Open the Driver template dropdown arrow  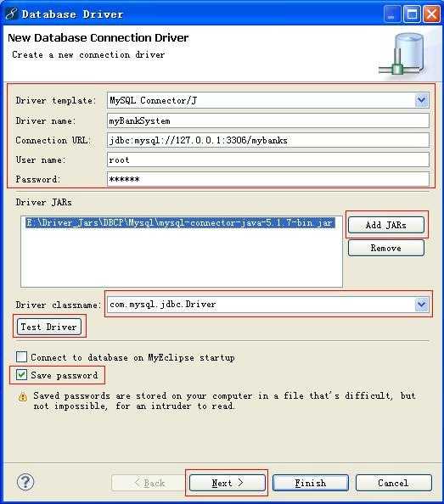(421, 101)
